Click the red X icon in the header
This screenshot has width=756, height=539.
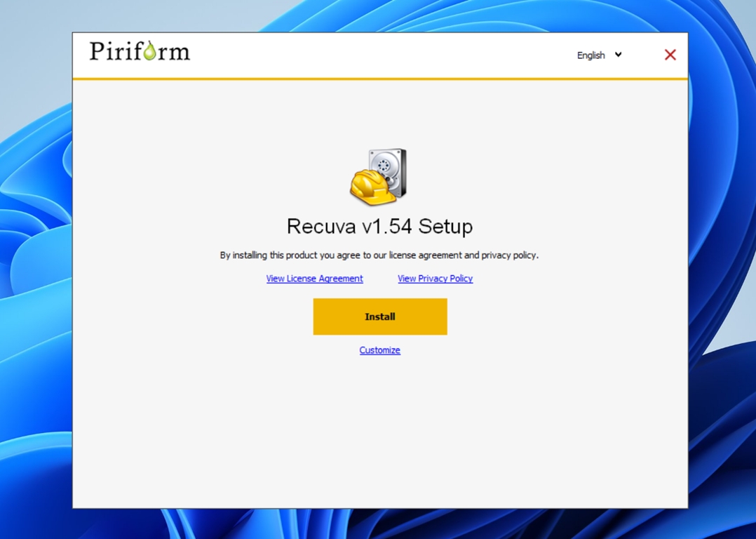coord(670,55)
